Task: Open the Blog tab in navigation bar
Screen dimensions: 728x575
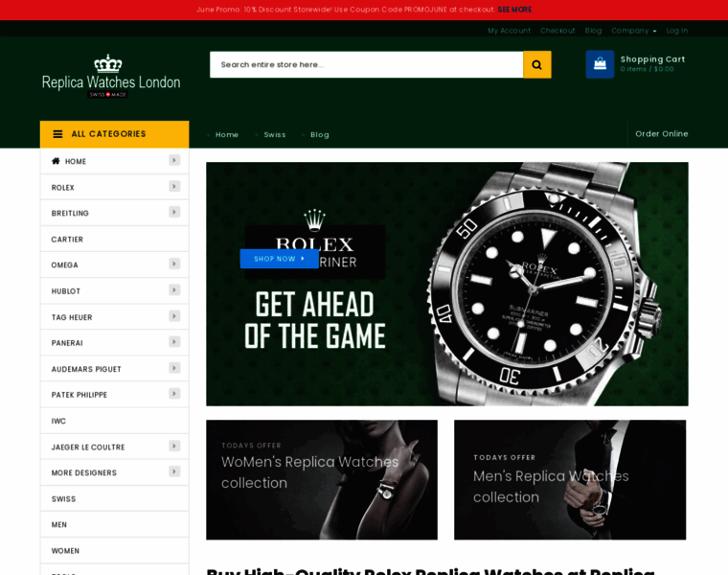Action: point(319,135)
